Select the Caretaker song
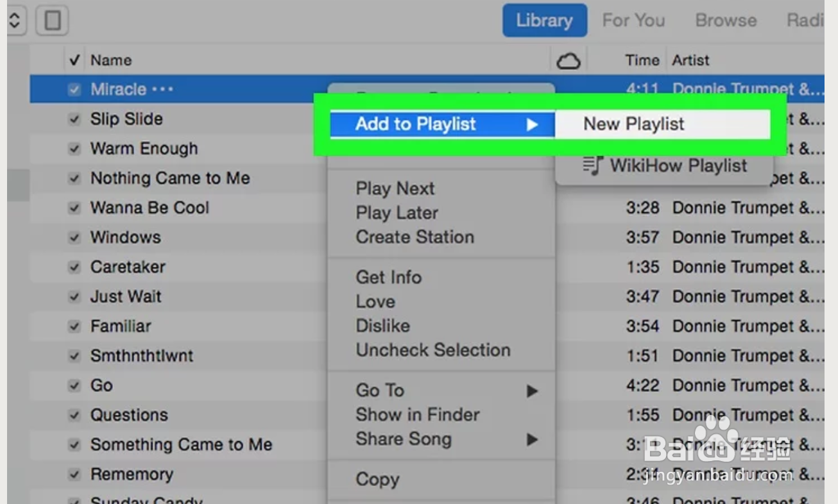The image size is (838, 504). [128, 267]
